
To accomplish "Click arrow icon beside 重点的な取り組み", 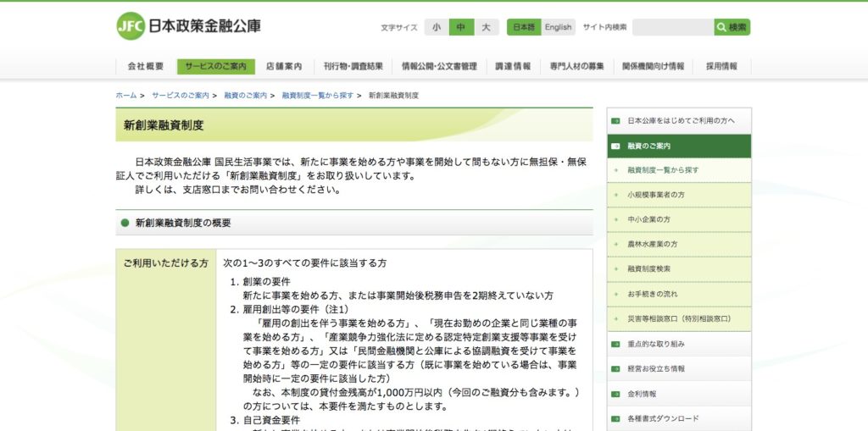I will click(615, 344).
